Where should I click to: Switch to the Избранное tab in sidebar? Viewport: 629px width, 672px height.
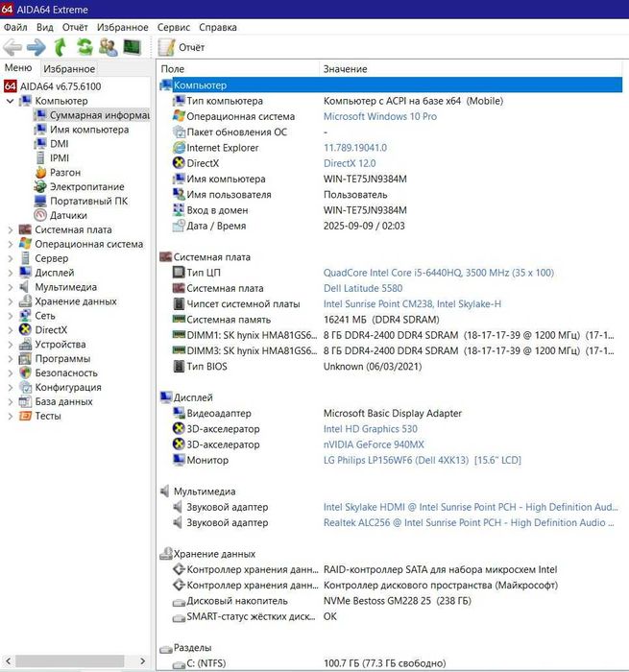(x=69, y=68)
